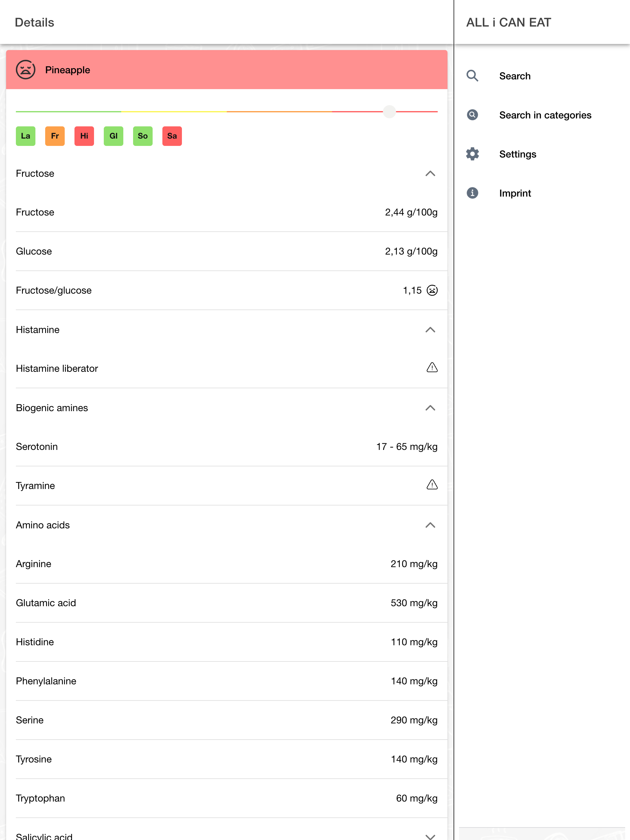Click the Search magnifier icon

pyautogui.click(x=472, y=76)
